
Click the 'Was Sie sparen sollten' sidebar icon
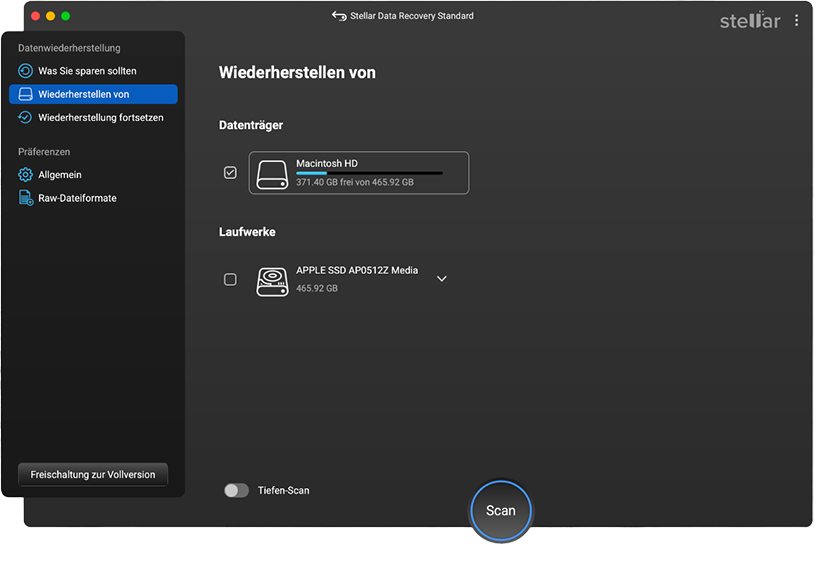pos(26,71)
